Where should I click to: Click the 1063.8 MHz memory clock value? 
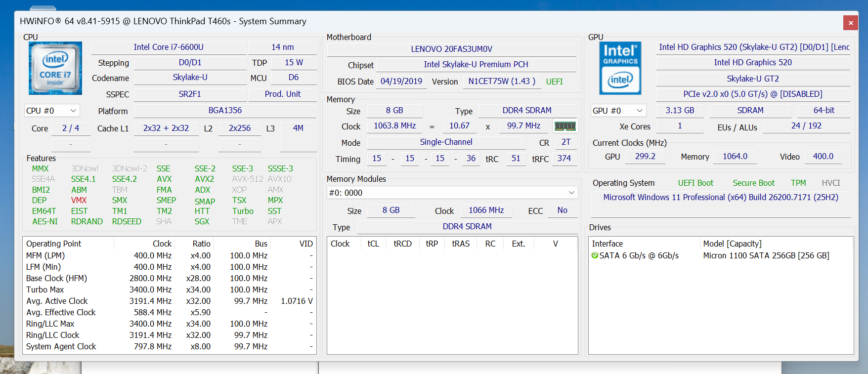point(394,126)
